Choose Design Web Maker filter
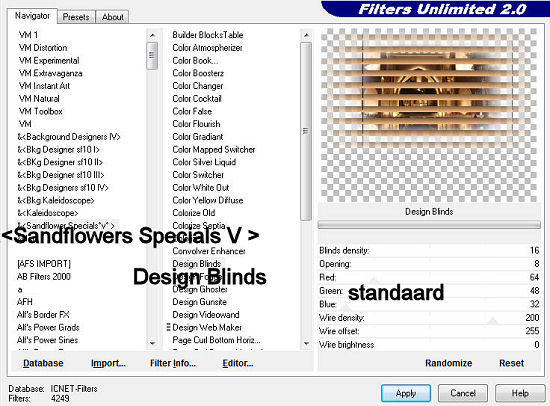 [x=207, y=327]
